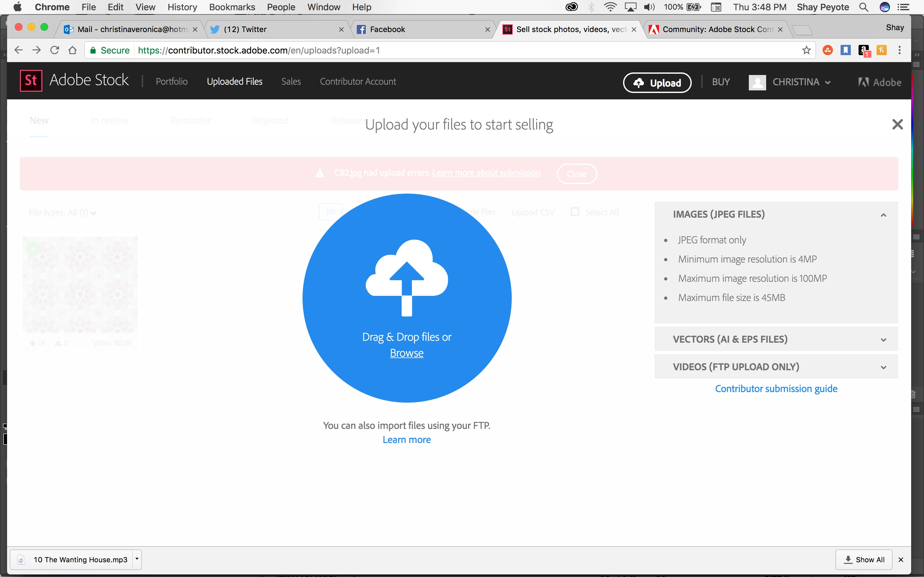The image size is (924, 577).
Task: Click the cloud upload arrow icon
Action: coord(406,277)
